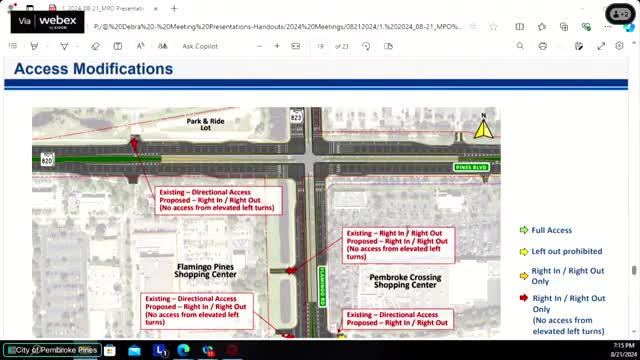Open Browser essentials heart icon
Viewport: 640px width, 360px height.
pyautogui.click(x=586, y=27)
